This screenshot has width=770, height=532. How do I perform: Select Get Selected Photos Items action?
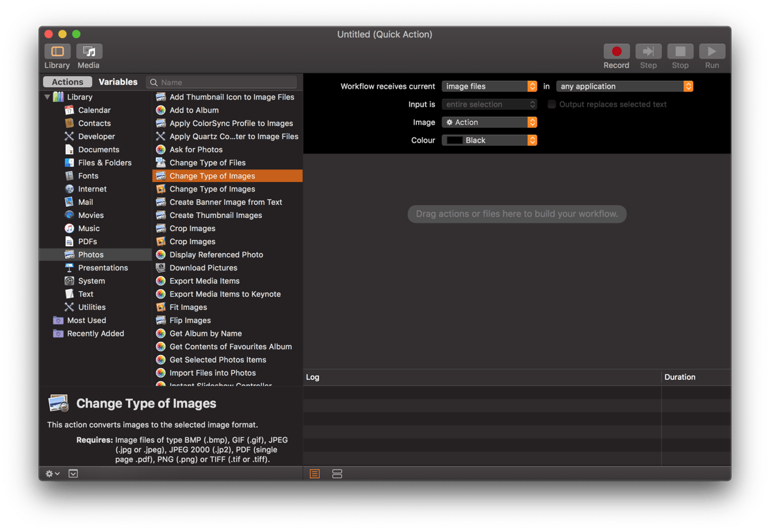click(227, 360)
